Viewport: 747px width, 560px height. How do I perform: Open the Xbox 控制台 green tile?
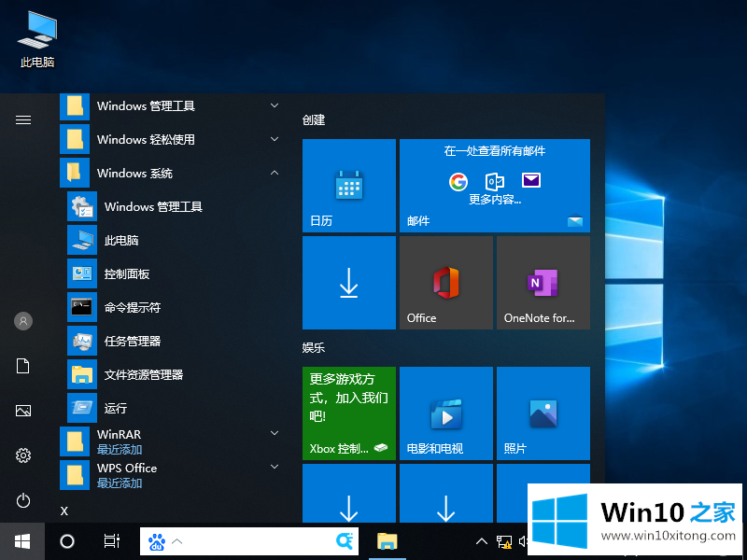coord(349,413)
